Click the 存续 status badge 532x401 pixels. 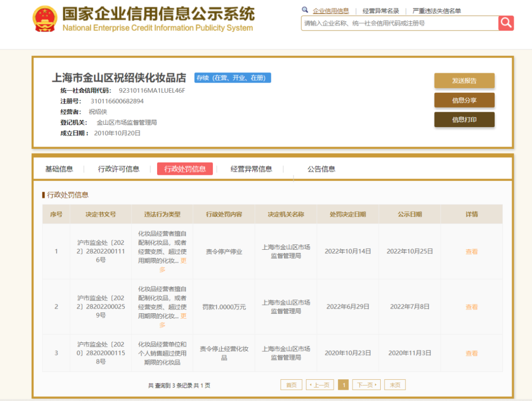(233, 78)
